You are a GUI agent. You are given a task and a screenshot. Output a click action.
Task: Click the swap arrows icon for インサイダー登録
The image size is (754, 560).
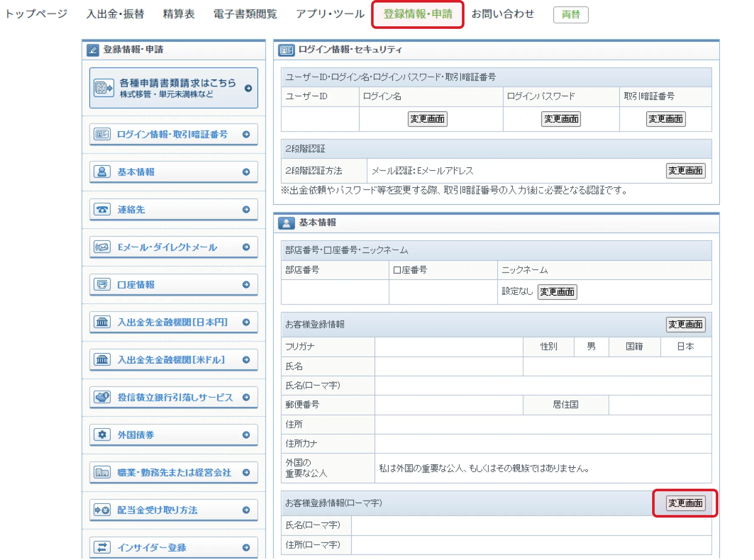pyautogui.click(x=102, y=547)
